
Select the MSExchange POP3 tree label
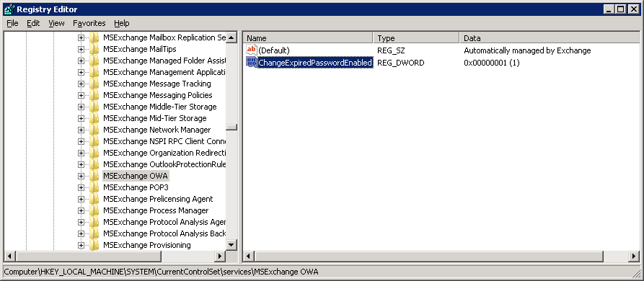pos(136,187)
